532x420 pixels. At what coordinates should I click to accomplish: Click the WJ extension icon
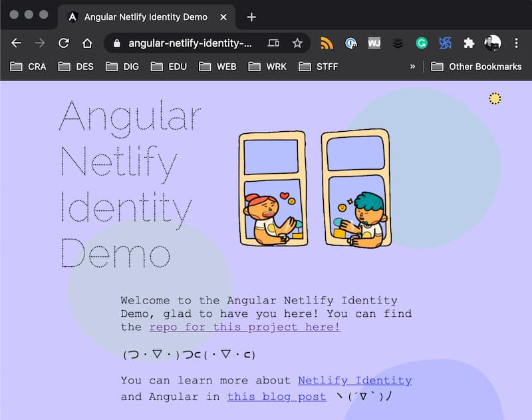click(374, 43)
